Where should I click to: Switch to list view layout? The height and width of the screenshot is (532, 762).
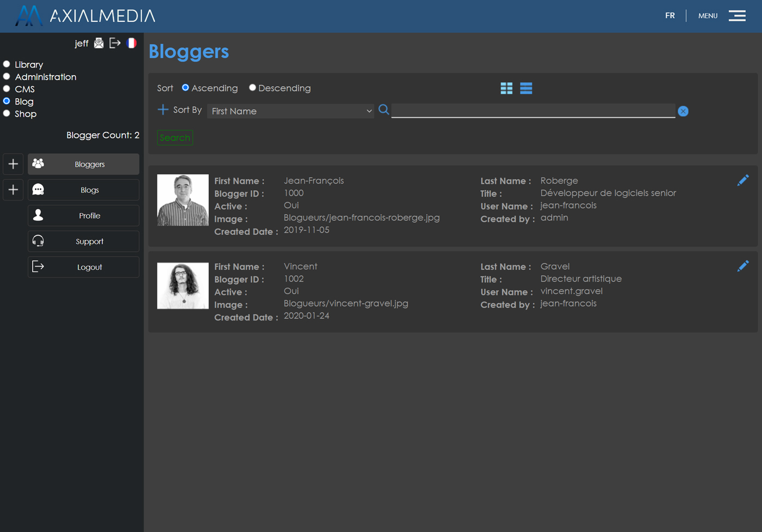(x=526, y=88)
